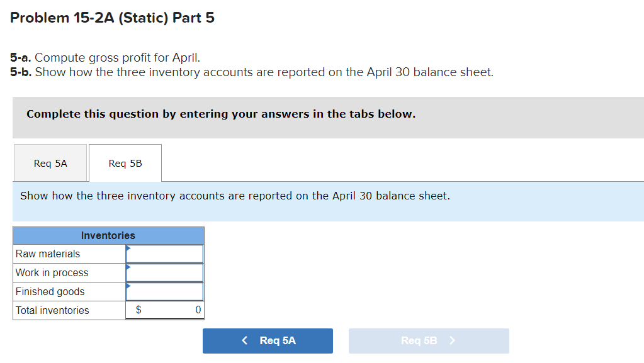Click the Total inventories value cell
Viewport: 644px width, 363px height.
point(165,310)
